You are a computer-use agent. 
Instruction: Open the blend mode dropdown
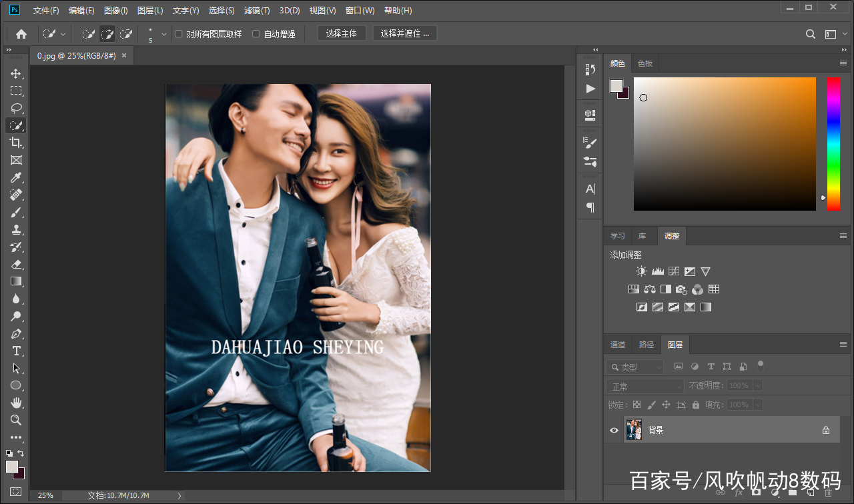pos(645,385)
